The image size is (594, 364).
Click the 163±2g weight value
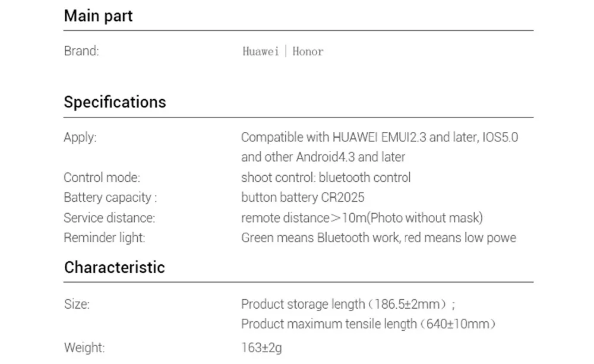(261, 348)
